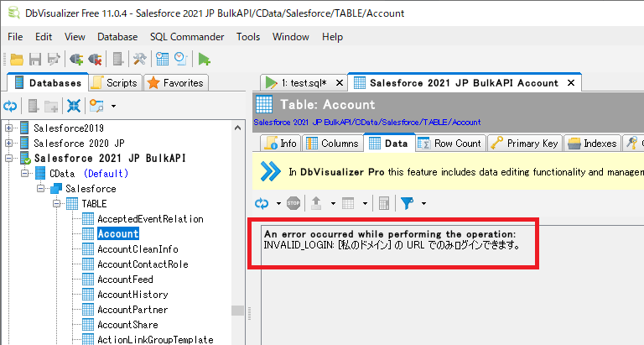Screen dimensions: 644x345
Task: Reload the databases tree with refresh icon
Action: pyautogui.click(x=10, y=106)
